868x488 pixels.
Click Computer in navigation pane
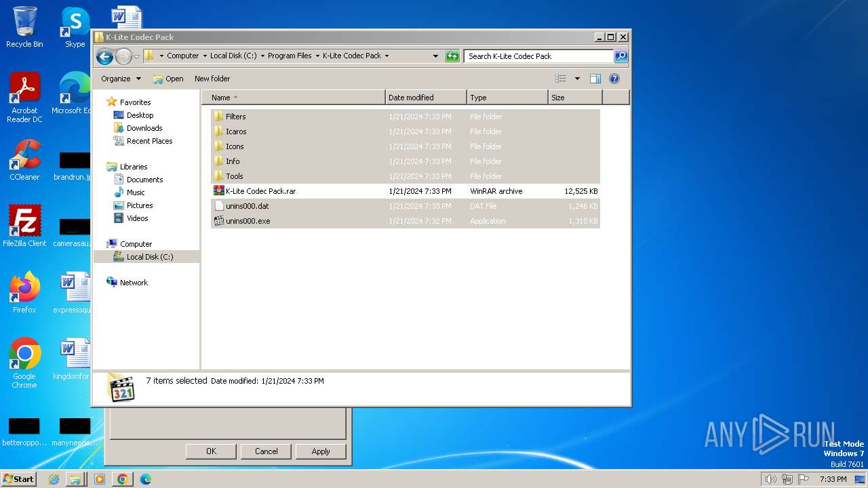pyautogui.click(x=136, y=244)
